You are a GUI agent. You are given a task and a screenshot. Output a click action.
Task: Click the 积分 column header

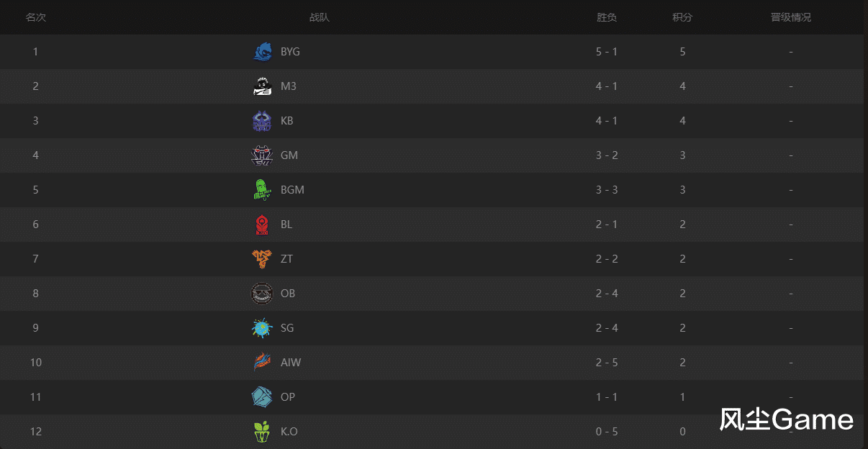coord(682,17)
